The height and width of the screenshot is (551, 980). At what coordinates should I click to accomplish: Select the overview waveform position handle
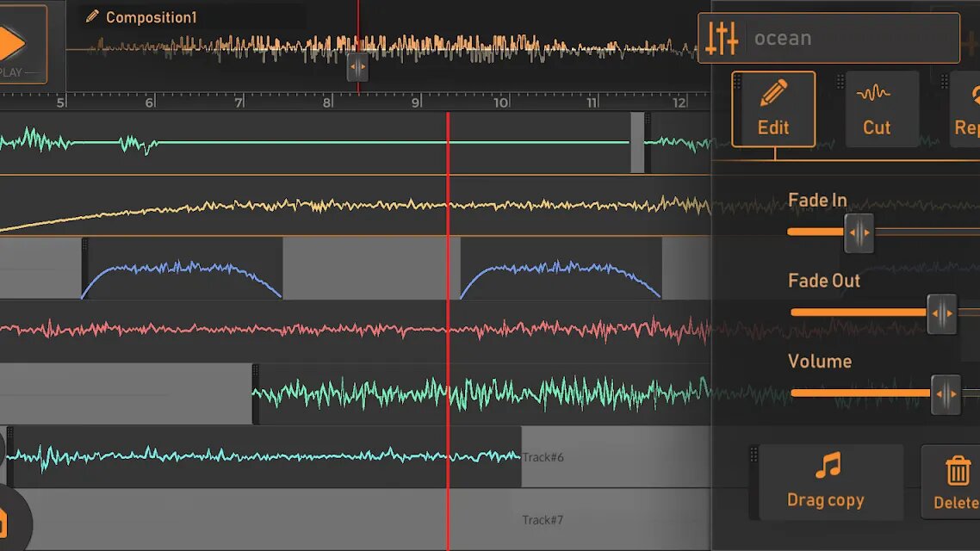(357, 67)
